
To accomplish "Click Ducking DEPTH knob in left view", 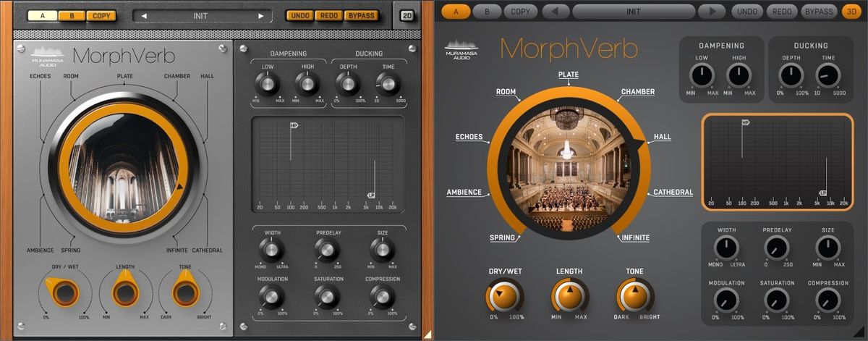I will [x=348, y=84].
